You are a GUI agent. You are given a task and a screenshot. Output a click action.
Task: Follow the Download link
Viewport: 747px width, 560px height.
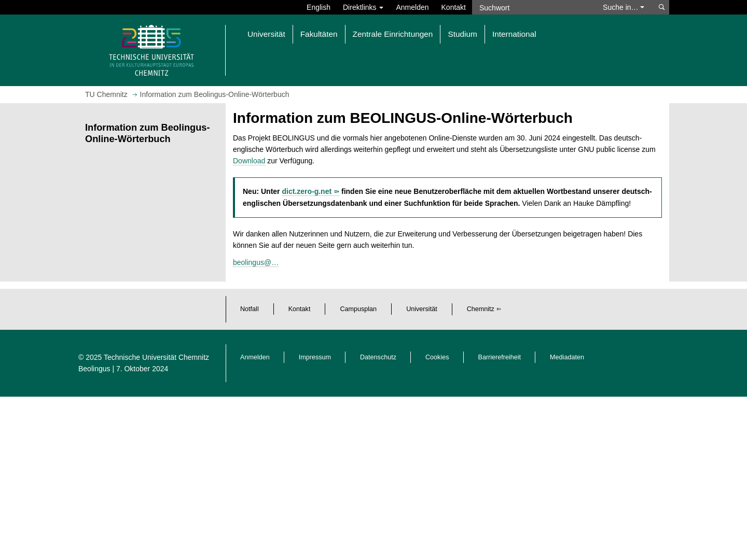(x=249, y=161)
